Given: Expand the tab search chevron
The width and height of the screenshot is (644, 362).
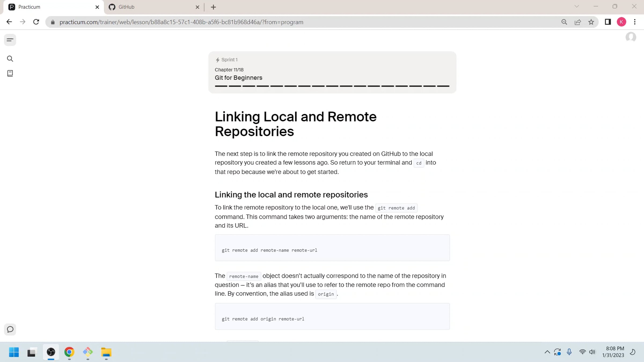Looking at the screenshot, I should (577, 6).
